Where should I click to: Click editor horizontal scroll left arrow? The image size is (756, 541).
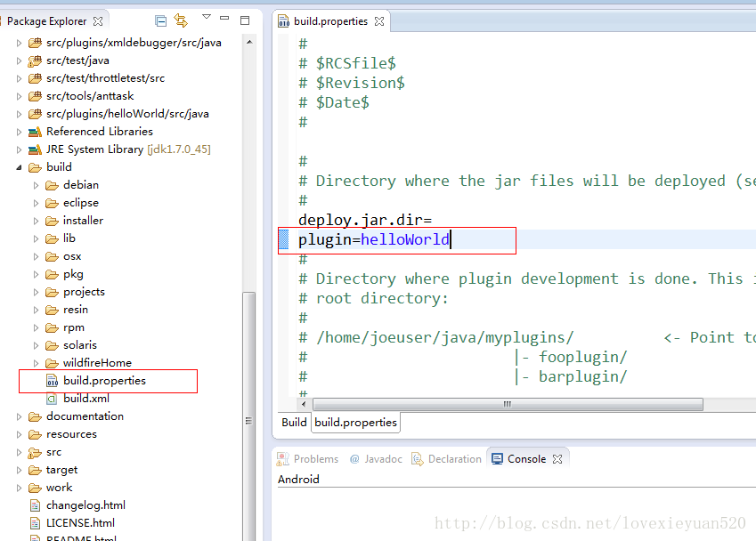pos(304,404)
